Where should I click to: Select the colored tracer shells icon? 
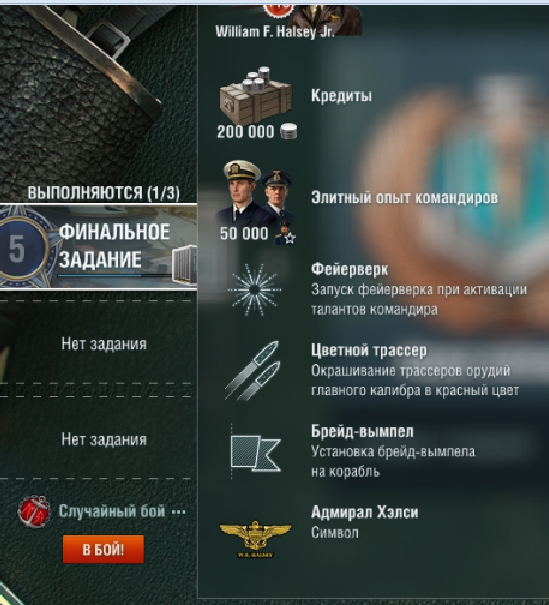pyautogui.click(x=253, y=370)
